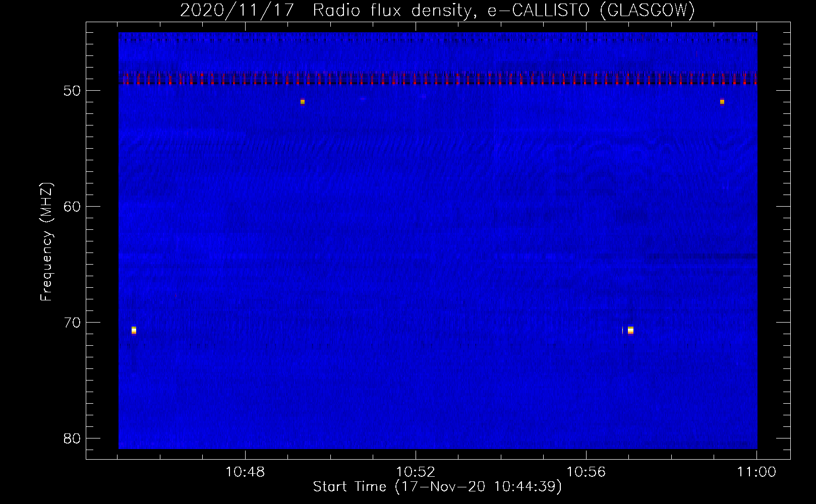Select the 11:00 time tick label
Viewport: 816px width, 504px height.
pyautogui.click(x=756, y=472)
